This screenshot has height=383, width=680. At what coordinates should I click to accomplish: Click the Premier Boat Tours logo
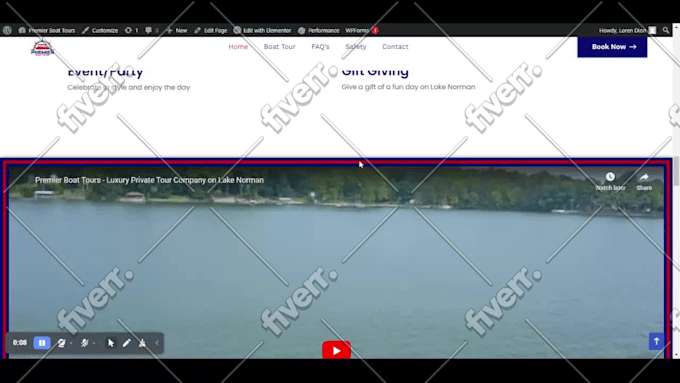coord(42,48)
